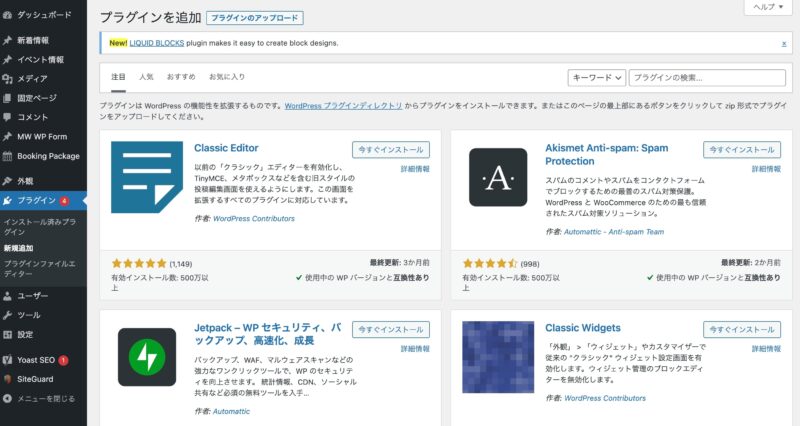Click the Classic Editor plugin thumbnail

147,177
